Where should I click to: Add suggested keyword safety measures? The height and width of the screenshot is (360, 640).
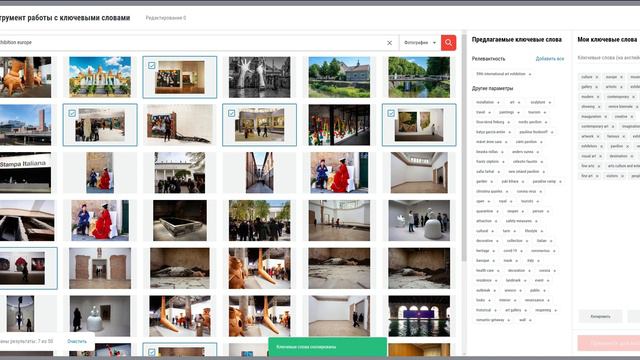tap(536, 221)
